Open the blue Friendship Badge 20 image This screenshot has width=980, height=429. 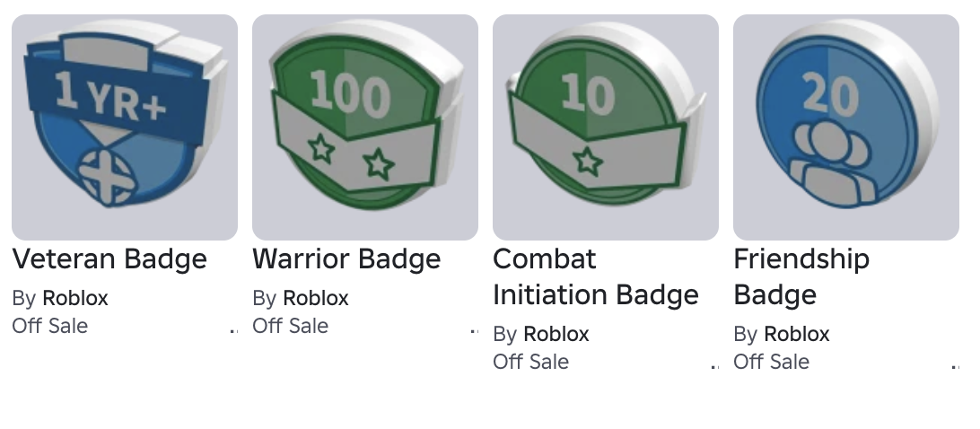pos(846,127)
